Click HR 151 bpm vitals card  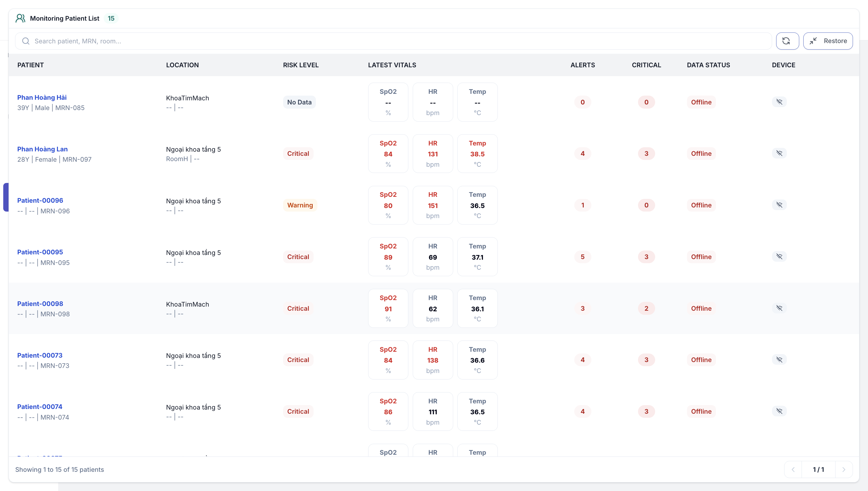coord(433,205)
